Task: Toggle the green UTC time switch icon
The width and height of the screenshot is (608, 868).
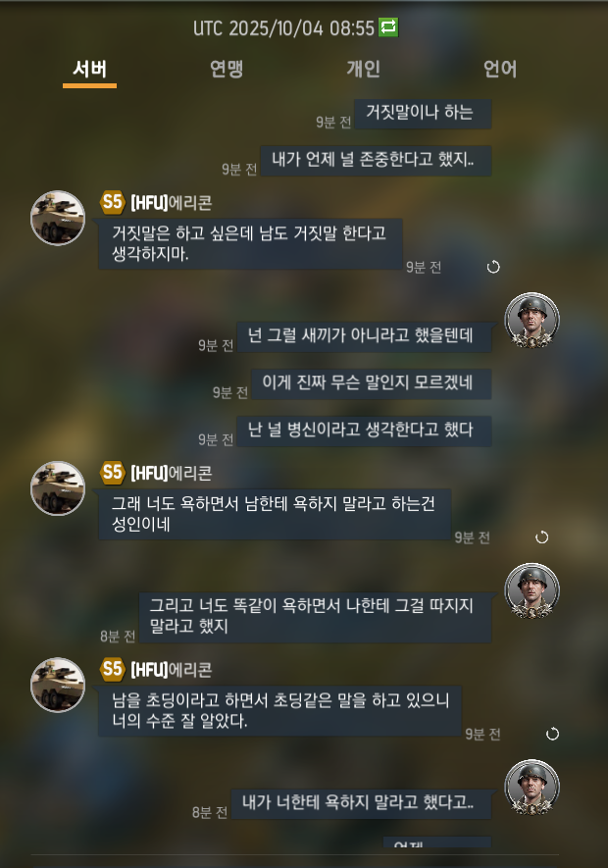Action: click(x=388, y=27)
